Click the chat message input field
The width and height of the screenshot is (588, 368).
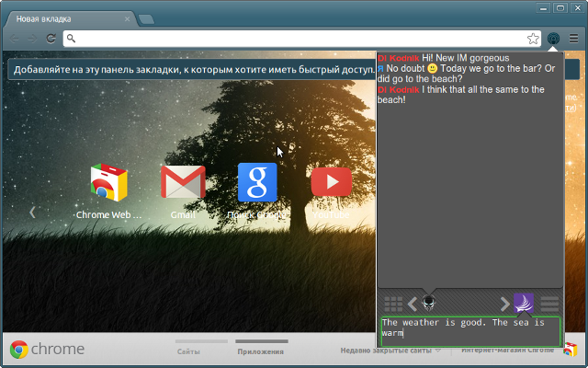pos(469,331)
